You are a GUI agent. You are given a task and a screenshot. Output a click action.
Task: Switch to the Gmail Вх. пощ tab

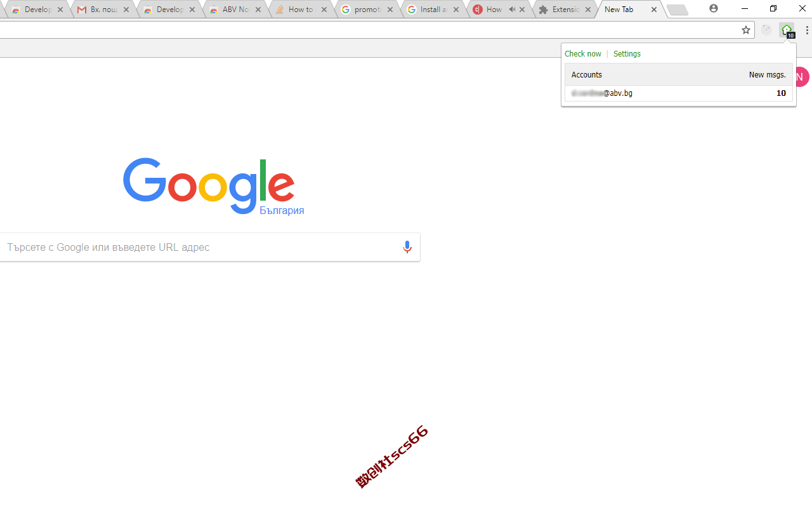(103, 10)
